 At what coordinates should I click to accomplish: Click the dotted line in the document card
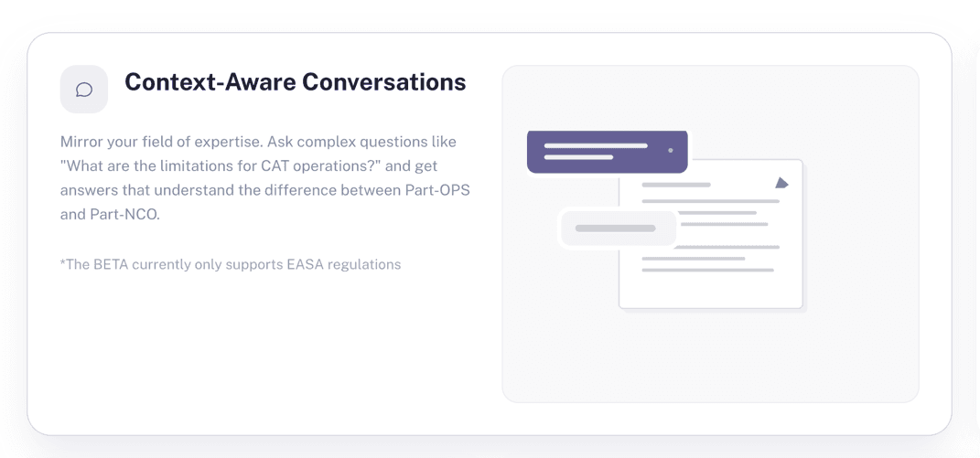point(728,247)
